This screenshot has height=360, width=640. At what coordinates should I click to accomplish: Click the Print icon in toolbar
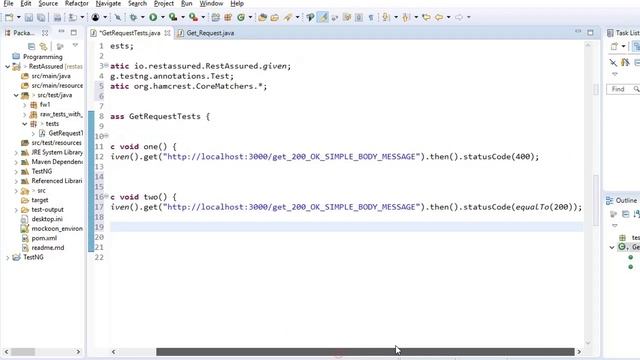click(x=57, y=18)
